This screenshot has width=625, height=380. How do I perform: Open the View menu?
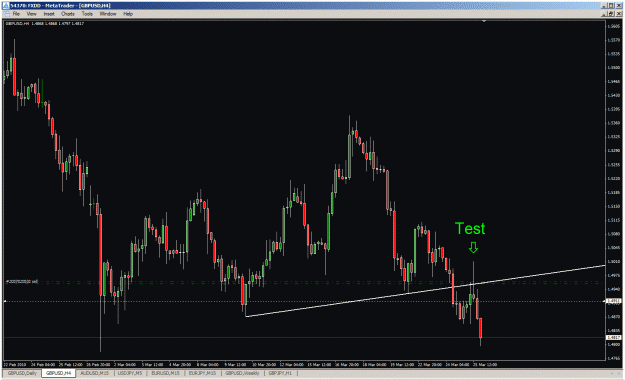click(x=31, y=14)
